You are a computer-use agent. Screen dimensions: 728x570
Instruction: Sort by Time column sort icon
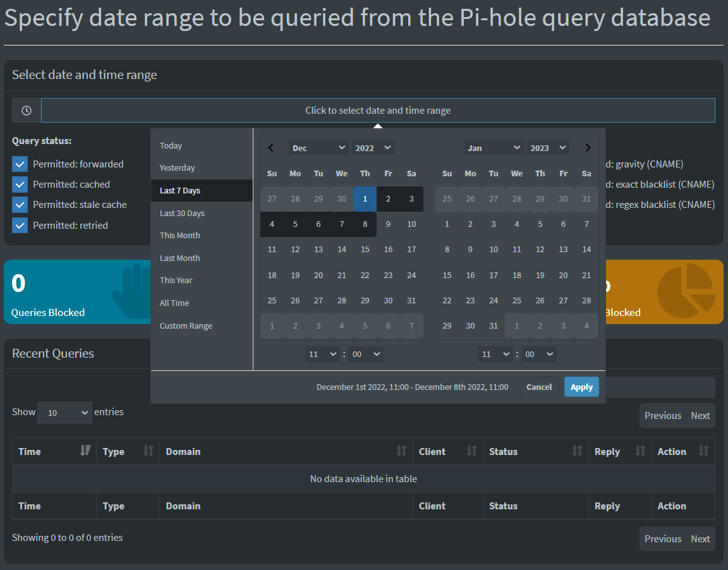click(85, 451)
